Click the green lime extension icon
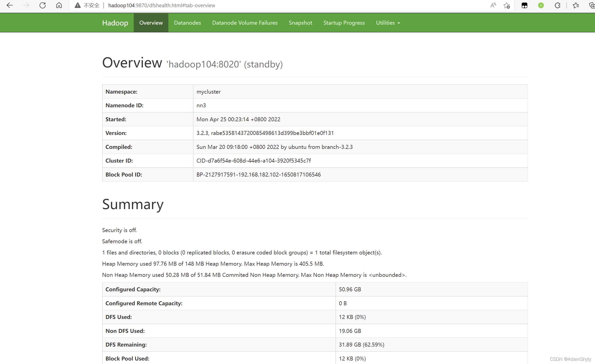 (x=541, y=5)
